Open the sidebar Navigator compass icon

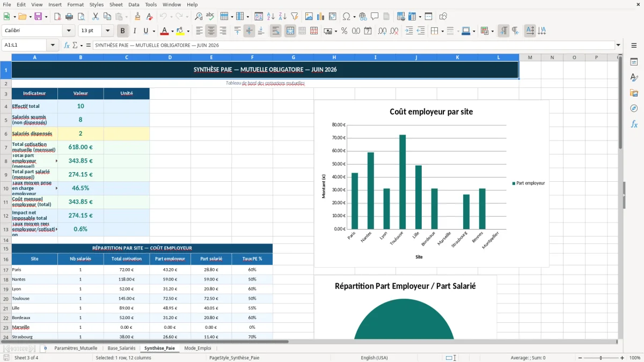(x=634, y=109)
